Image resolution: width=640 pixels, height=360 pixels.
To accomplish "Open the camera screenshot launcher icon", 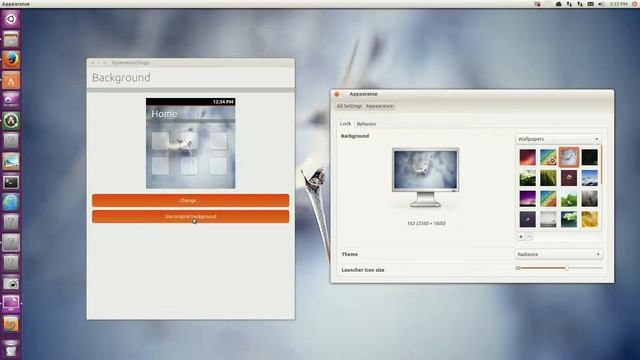I will [x=11, y=283].
